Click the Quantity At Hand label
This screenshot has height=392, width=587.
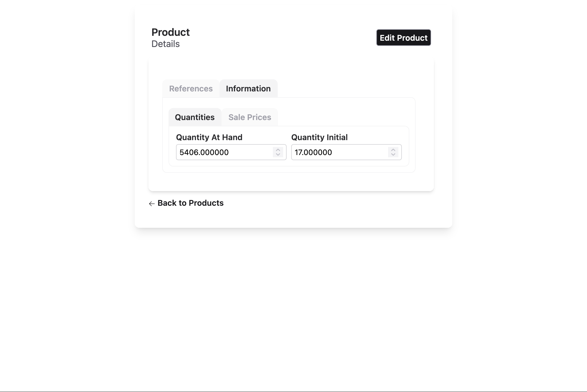209,137
